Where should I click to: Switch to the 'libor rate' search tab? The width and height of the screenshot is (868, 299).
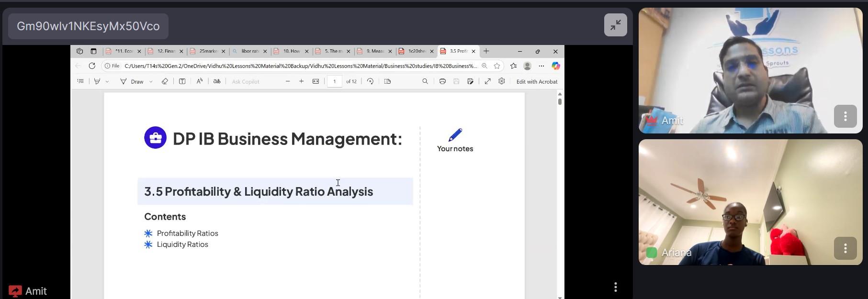(249, 51)
